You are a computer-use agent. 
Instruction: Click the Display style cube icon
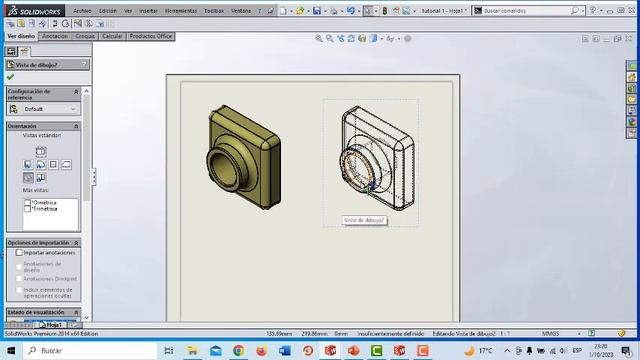point(373,38)
